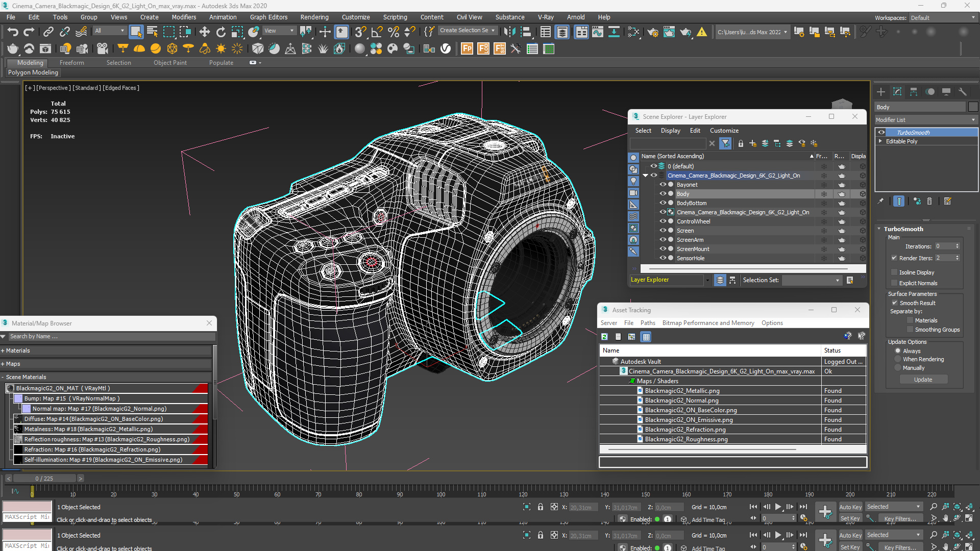Open the Workspaces Default dropdown
This screenshot has width=980, height=551.
coord(943,18)
